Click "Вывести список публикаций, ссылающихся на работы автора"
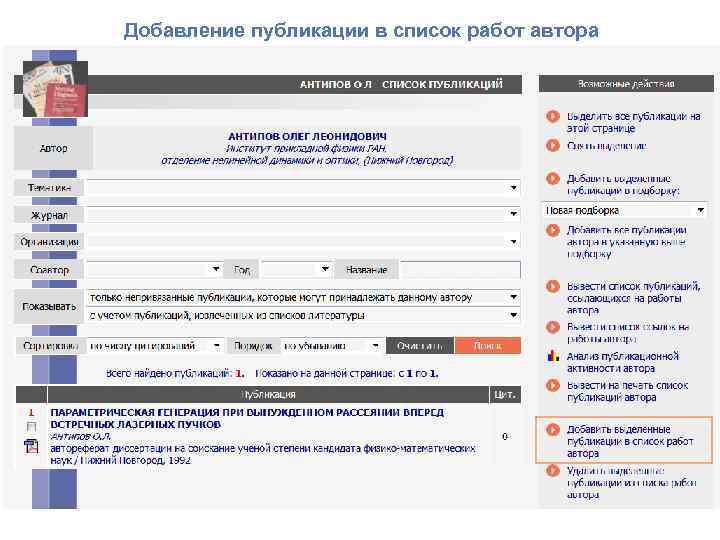 633,298
